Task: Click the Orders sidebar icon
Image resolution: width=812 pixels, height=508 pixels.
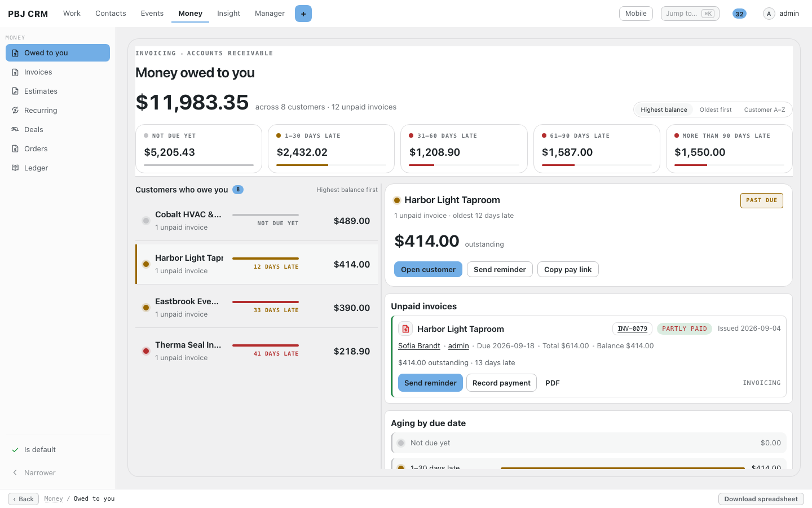Action: (x=15, y=149)
